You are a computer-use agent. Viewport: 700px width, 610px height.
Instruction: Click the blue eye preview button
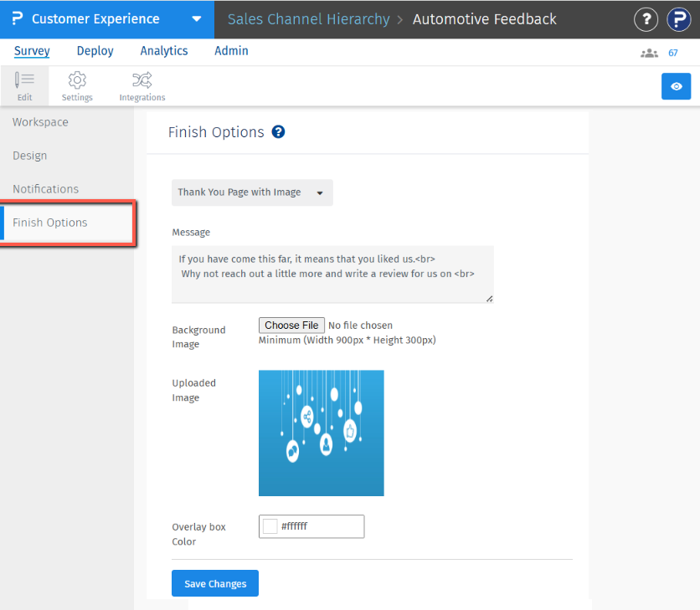tap(676, 86)
